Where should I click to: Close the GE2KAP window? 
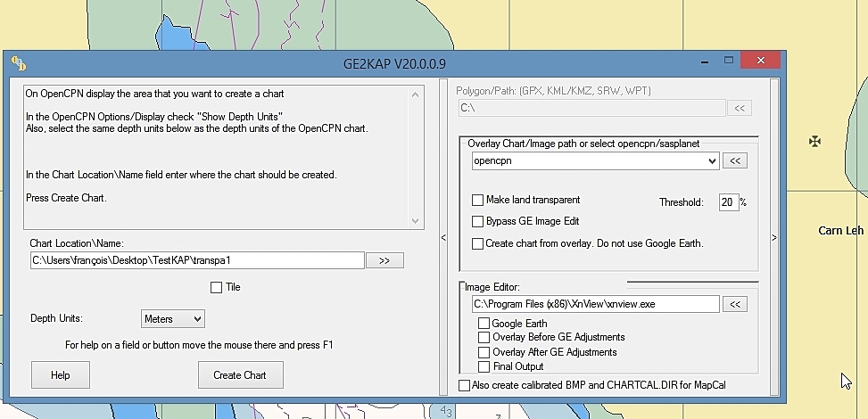[x=761, y=61]
